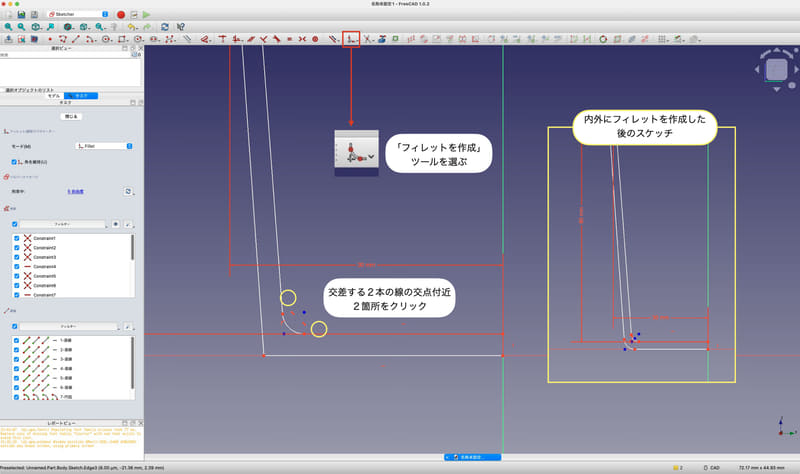Switch to the Tasks tab
The image size is (800, 474).
(81, 96)
